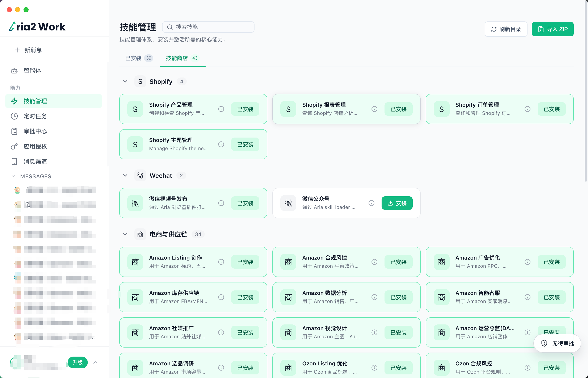Open info for Amazon Listing 创作
The width and height of the screenshot is (588, 378).
coord(221,262)
